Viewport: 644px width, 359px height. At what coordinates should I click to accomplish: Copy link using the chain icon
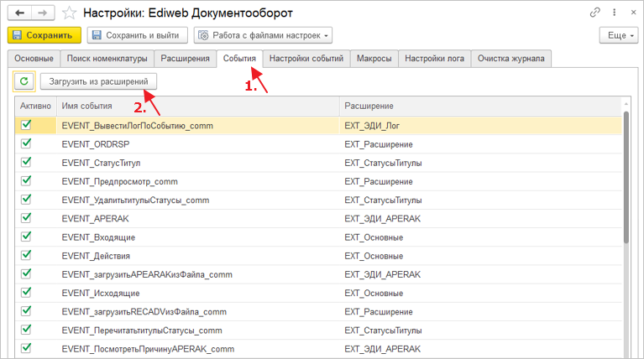595,13
